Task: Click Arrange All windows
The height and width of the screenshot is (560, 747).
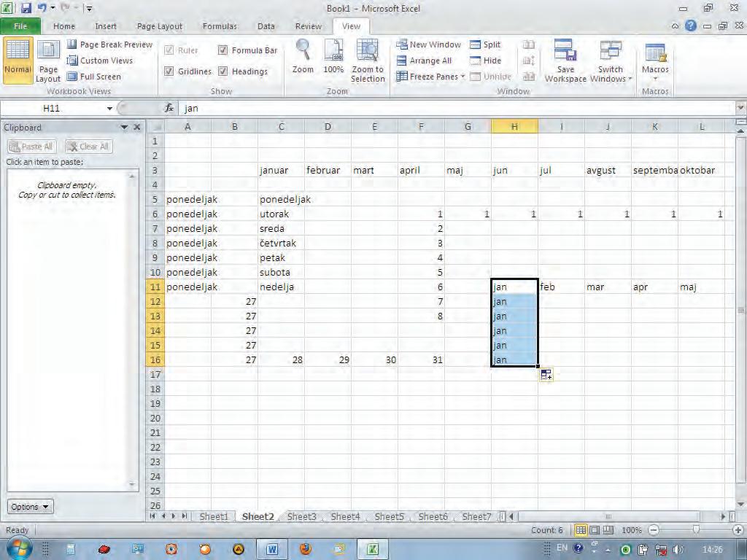Action: tap(424, 61)
